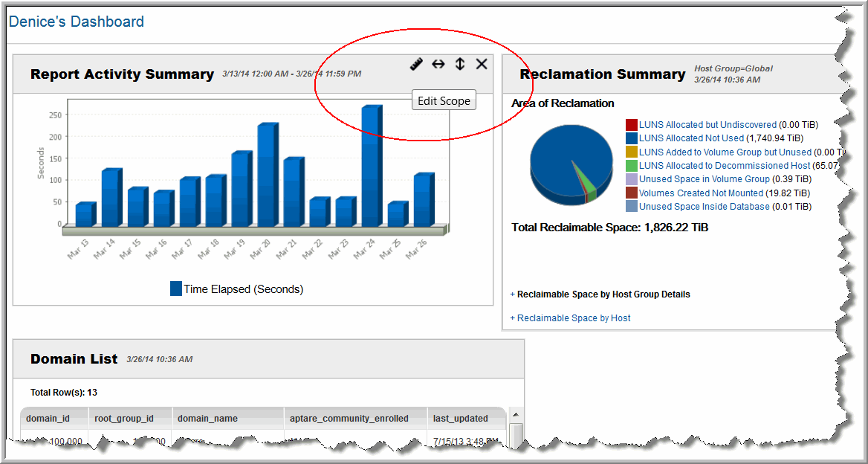Click the horizontal resize arrow icon
The width and height of the screenshot is (868, 464).
pyautogui.click(x=438, y=65)
